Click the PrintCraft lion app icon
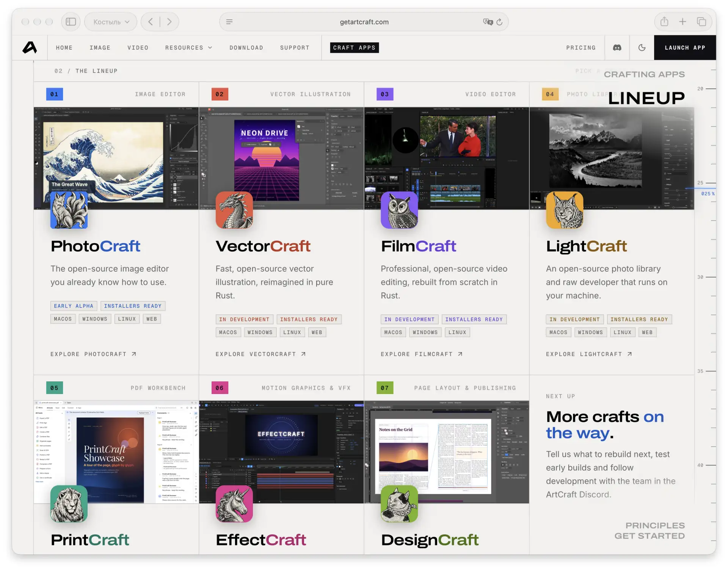 click(x=69, y=504)
